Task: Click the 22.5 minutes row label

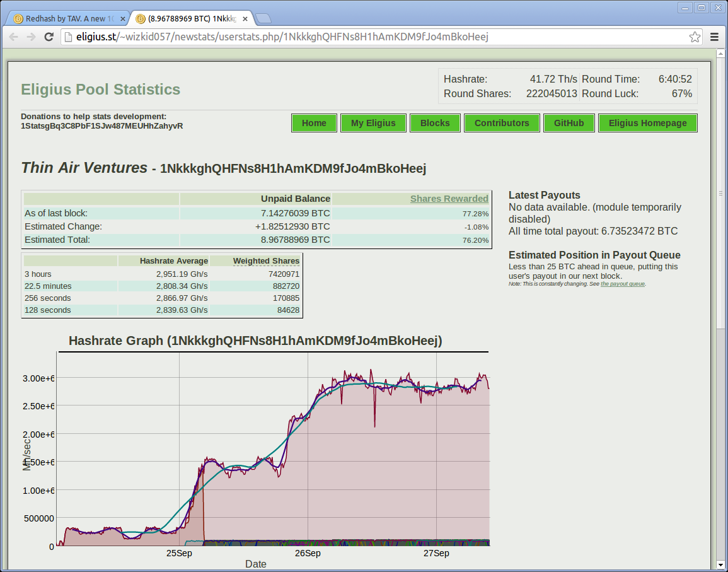Action: pyautogui.click(x=48, y=286)
